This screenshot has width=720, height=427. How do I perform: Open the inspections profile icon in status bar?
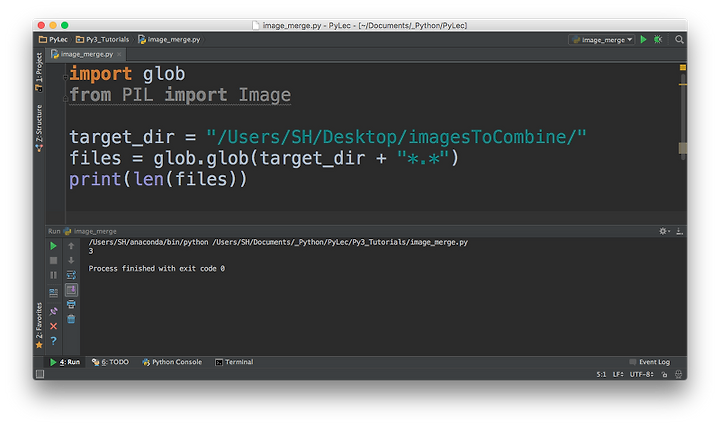tap(679, 375)
